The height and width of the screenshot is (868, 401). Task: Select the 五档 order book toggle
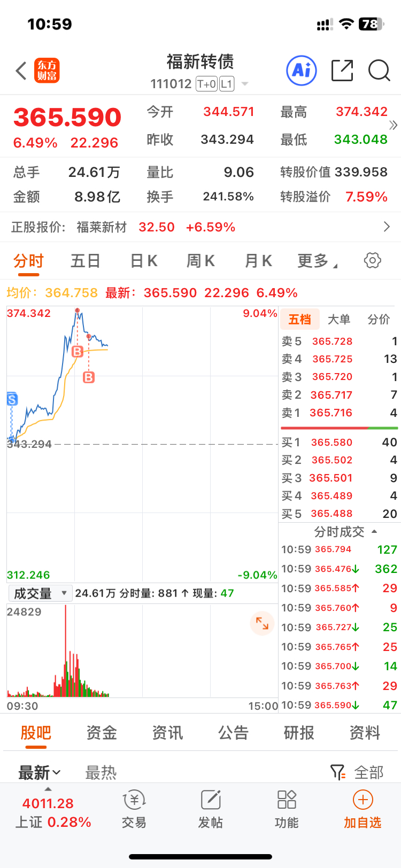pyautogui.click(x=299, y=320)
